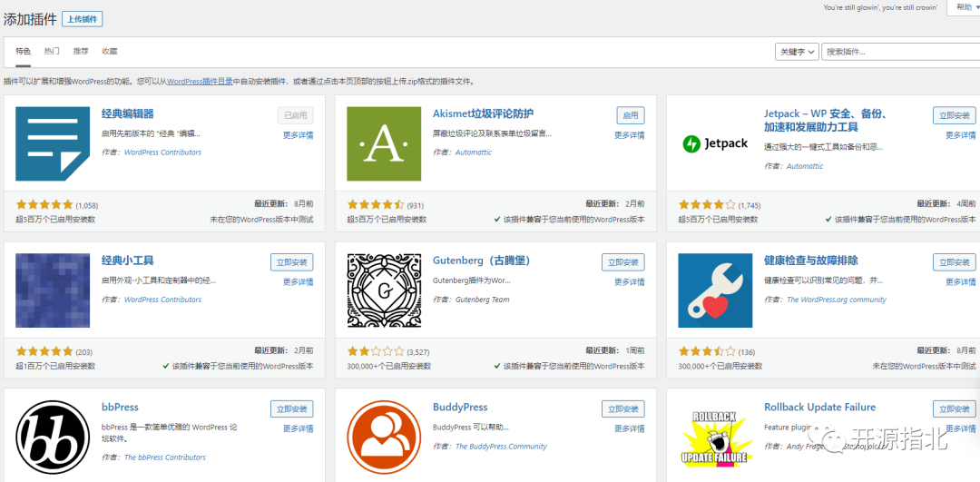Open 更多详情 for Akismet
The image size is (980, 482).
(x=630, y=135)
